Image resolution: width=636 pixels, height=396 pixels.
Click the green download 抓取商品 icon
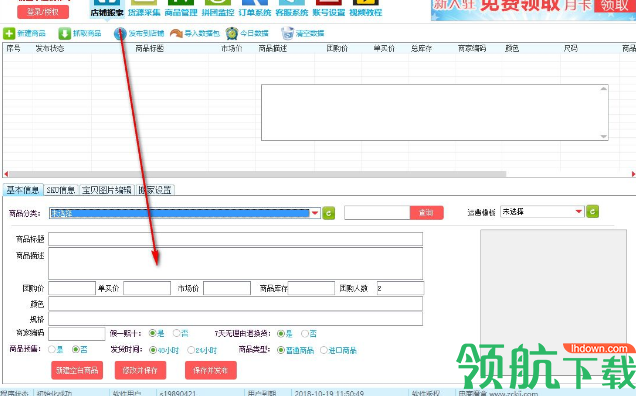(x=64, y=33)
